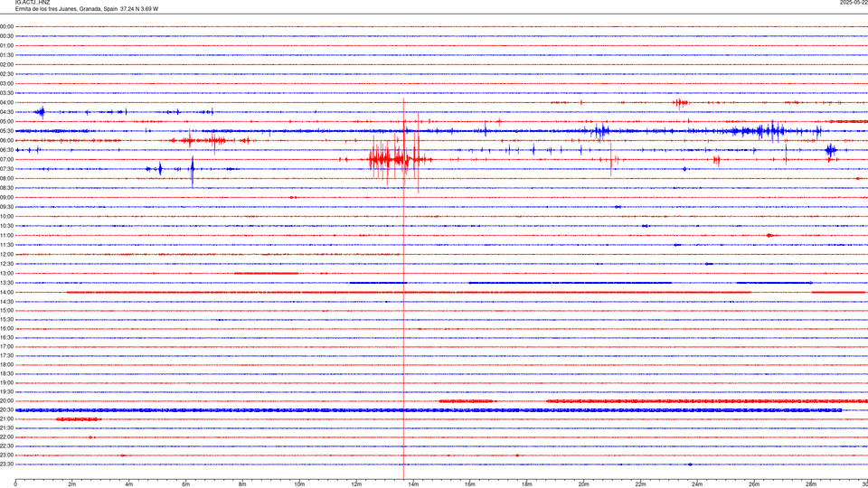Click the '02:00' time label
This screenshot has height=488, width=868.
pyautogui.click(x=6, y=64)
